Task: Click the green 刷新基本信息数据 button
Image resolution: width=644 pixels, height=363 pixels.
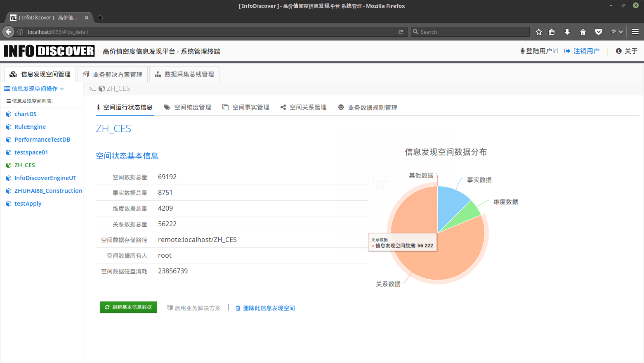Action: point(128,307)
